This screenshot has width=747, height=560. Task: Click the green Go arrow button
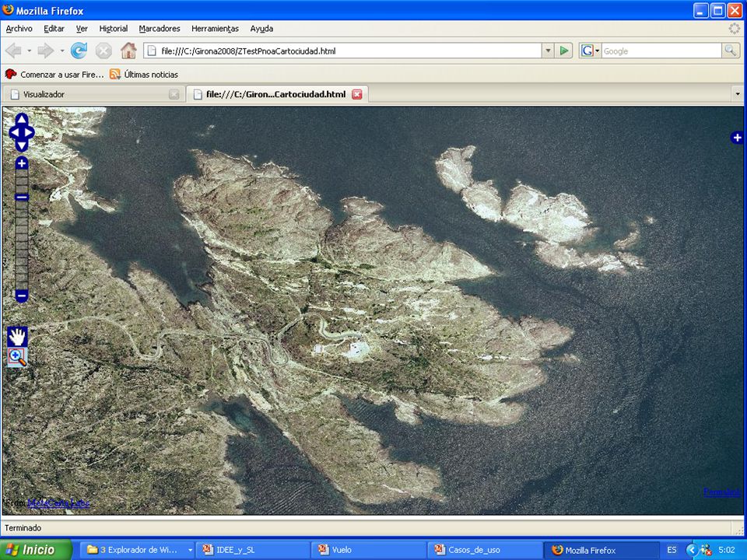(x=564, y=51)
